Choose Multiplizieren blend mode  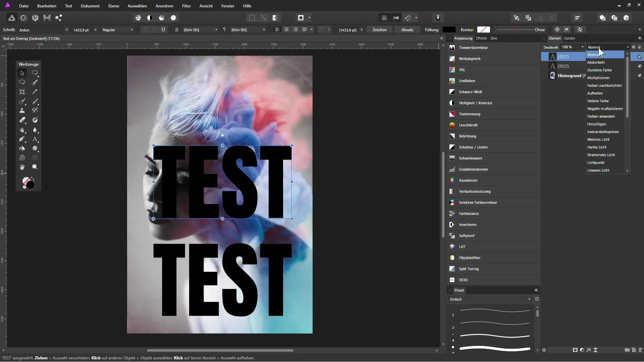tap(598, 78)
